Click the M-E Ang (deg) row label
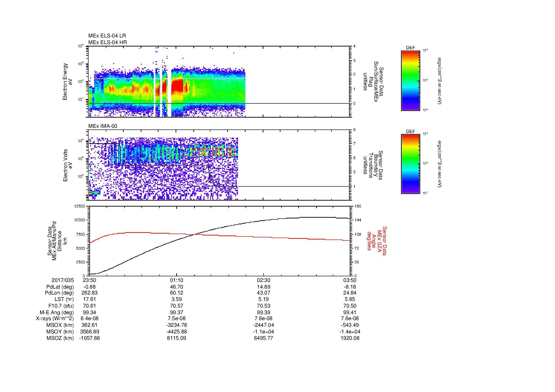 pyautogui.click(x=57, y=312)
